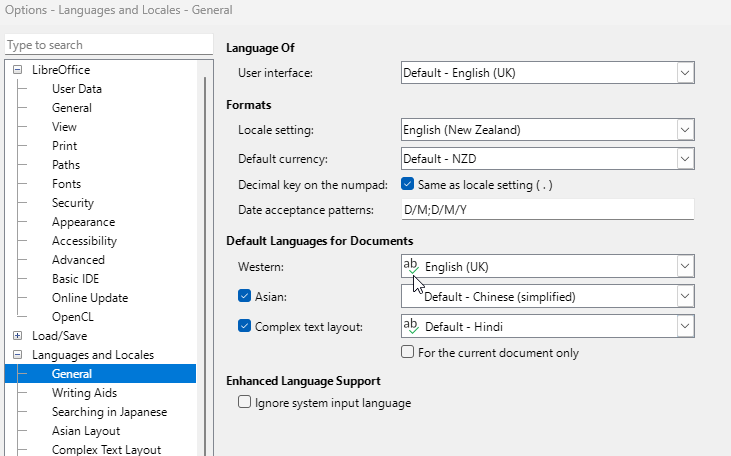Open the Security options page
This screenshot has height=456, width=731.
73,203
